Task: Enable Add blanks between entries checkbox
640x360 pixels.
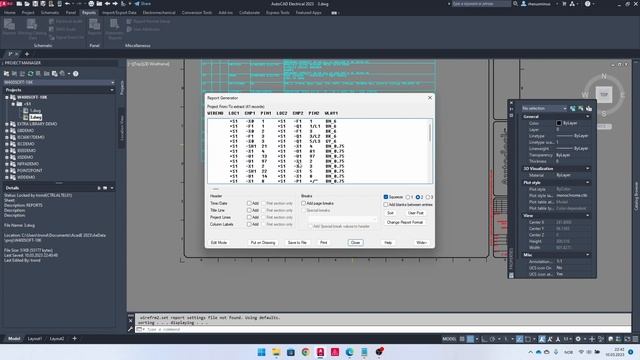Action: pos(386,204)
